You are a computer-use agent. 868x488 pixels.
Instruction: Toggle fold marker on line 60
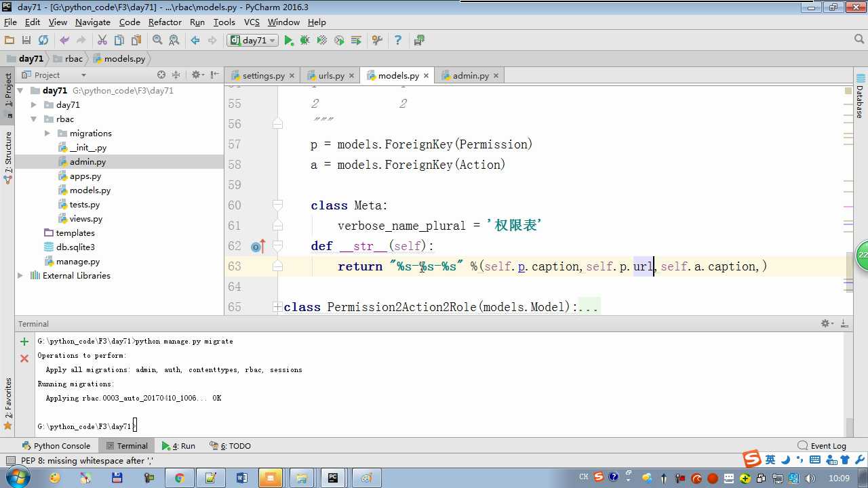tap(277, 205)
